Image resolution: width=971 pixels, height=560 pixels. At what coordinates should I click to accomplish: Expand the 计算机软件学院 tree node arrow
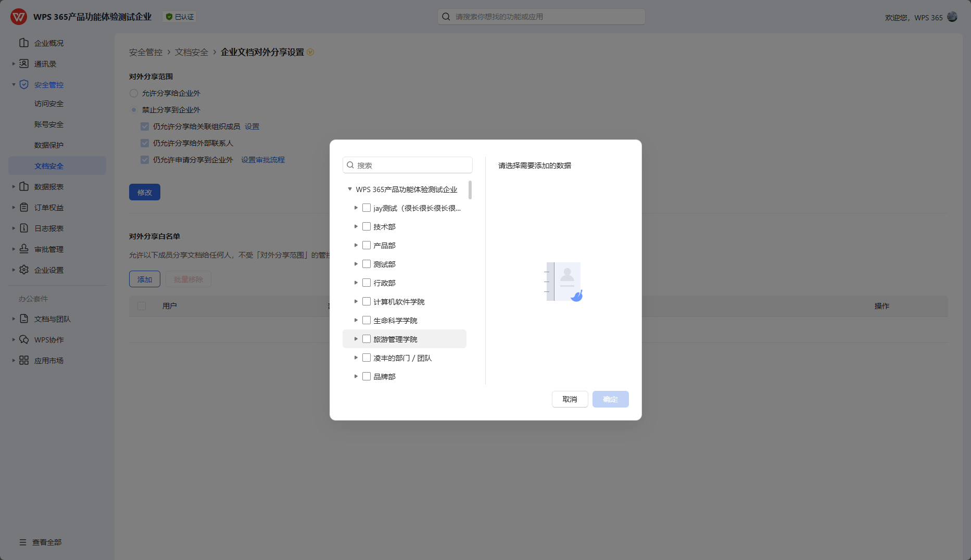[x=356, y=301]
